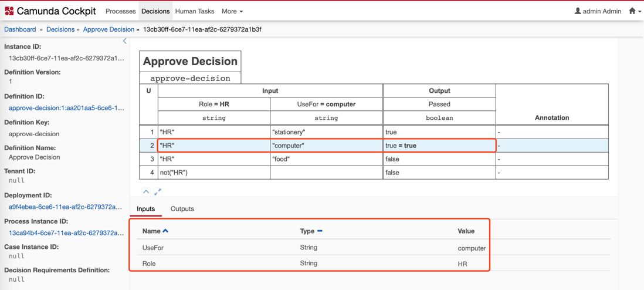Viewport: 644px width, 290px height.
Task: Click the Camunda Cockpit logo icon
Action: (9, 11)
